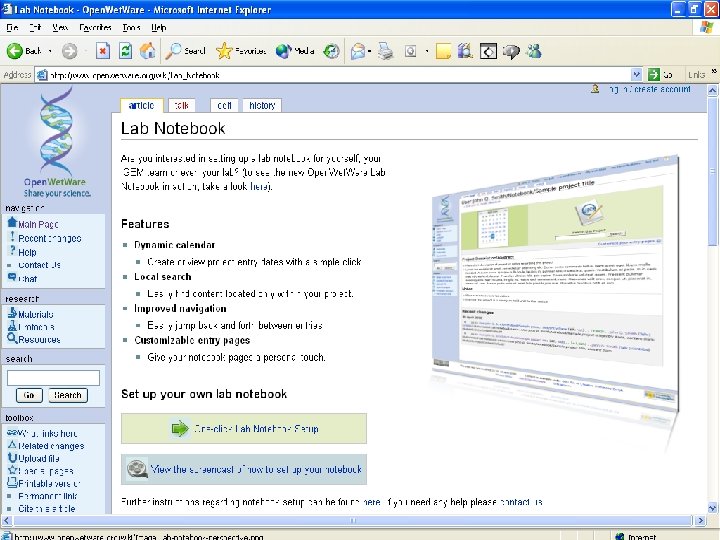Click the Messenger people icon
Screen dimensions: 720x540
(x=534, y=51)
